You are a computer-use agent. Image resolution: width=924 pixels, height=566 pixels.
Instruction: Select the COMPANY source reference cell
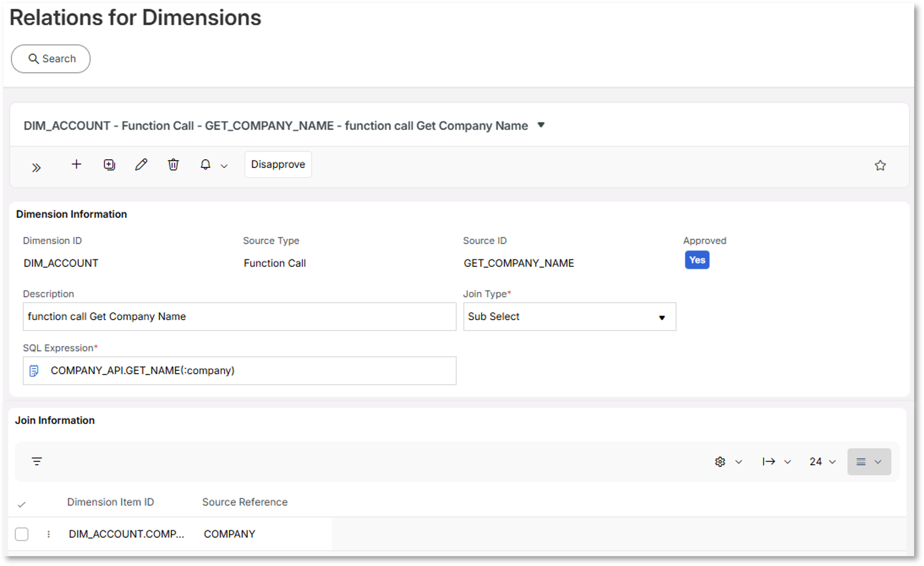click(230, 534)
